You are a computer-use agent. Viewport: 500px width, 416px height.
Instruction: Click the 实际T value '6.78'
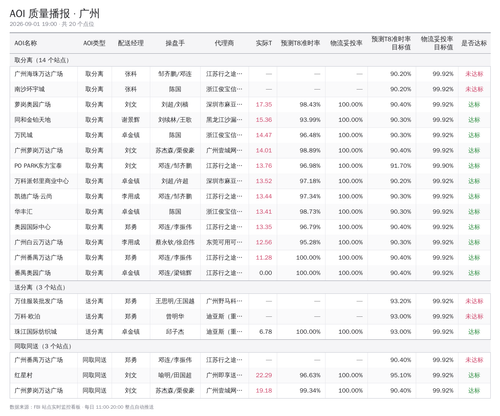(x=266, y=332)
